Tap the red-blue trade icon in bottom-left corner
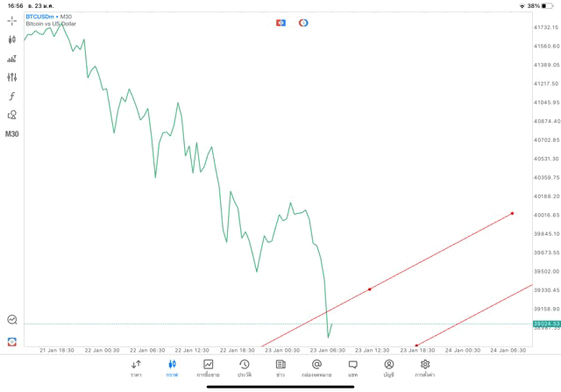Image resolution: width=561 pixels, height=392 pixels. tap(12, 341)
